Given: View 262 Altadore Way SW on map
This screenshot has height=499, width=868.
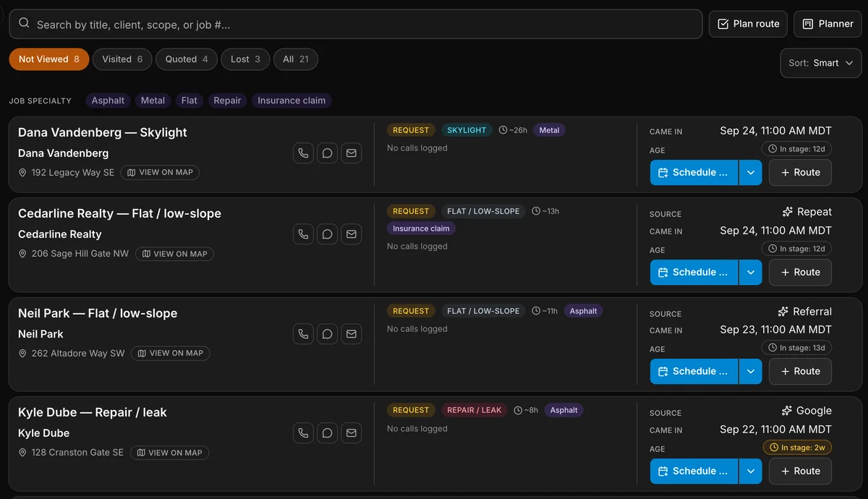Looking at the screenshot, I should pyautogui.click(x=171, y=354).
